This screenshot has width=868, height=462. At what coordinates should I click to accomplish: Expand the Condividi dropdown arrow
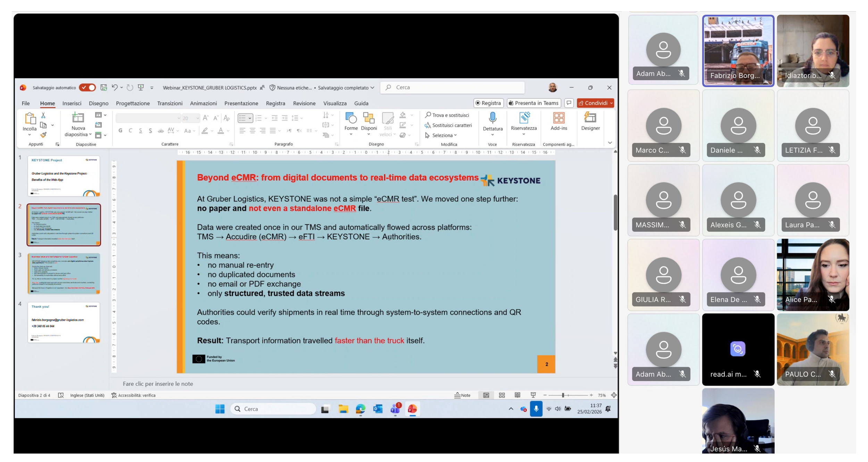[x=611, y=103]
